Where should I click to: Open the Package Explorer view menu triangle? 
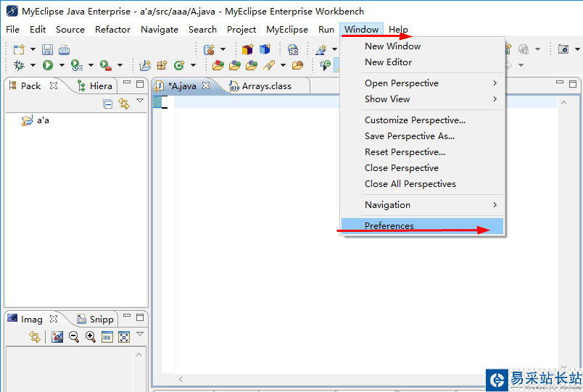(140, 101)
